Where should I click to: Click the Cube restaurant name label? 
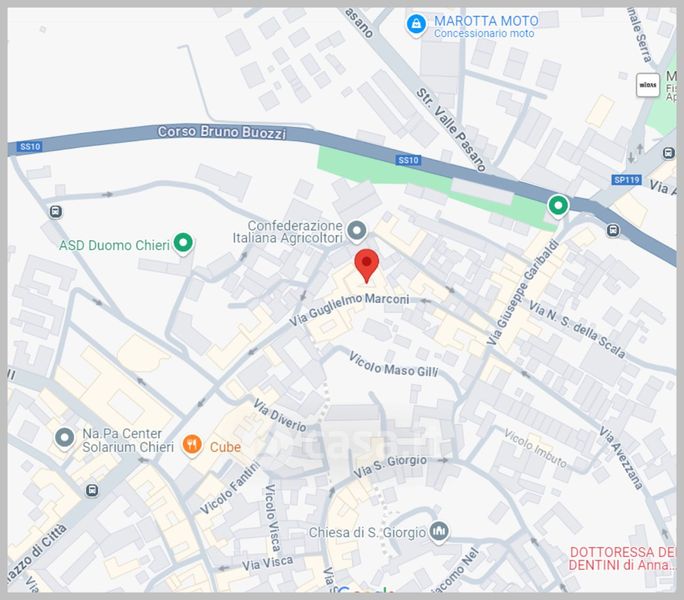(225, 447)
